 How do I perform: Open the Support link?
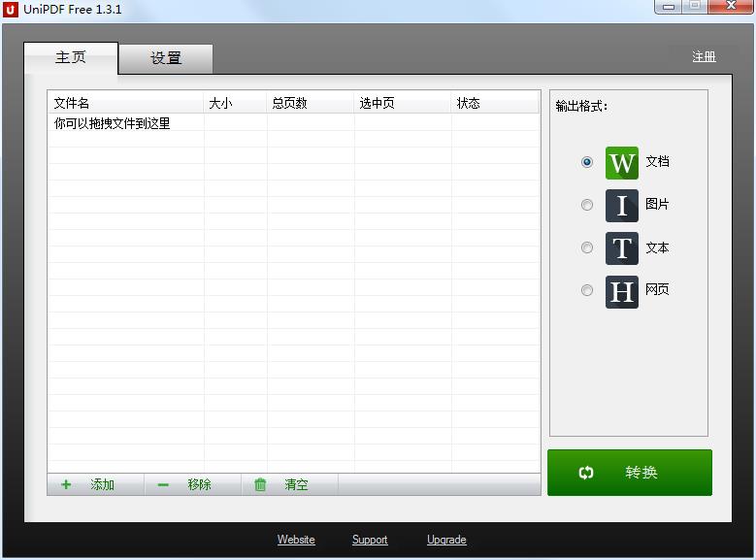pos(370,540)
